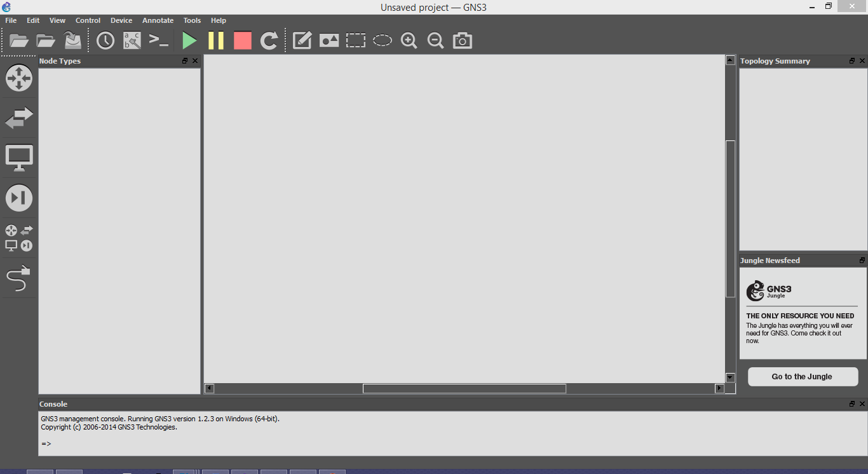The height and width of the screenshot is (474, 868).
Task: Select the Draw rectangle tool
Action: (356, 41)
